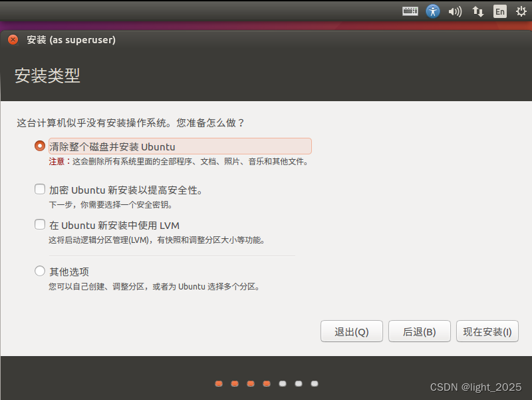Screen dimensions: 532x400
Task: Click the 退出(Q) button
Action: 352,331
